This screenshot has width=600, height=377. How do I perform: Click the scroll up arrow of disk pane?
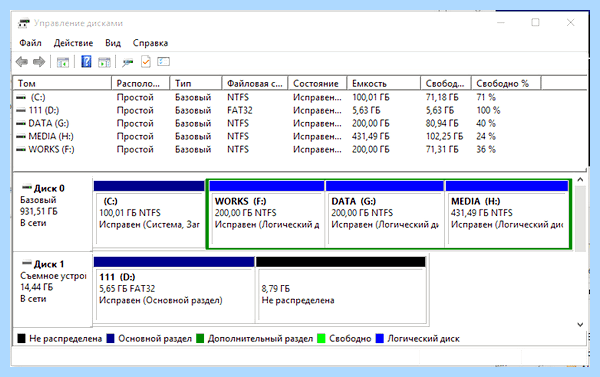pyautogui.click(x=580, y=180)
